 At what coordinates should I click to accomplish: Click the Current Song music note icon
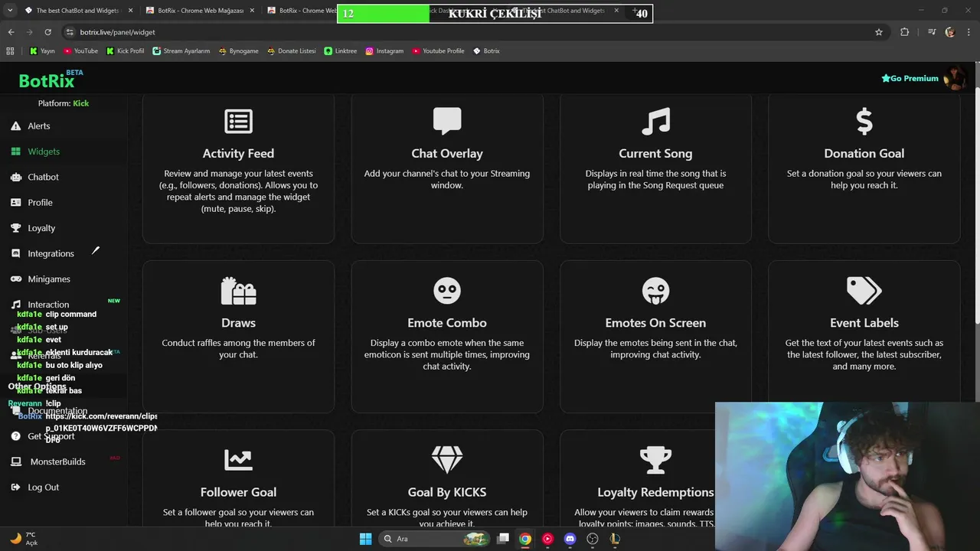tap(655, 121)
